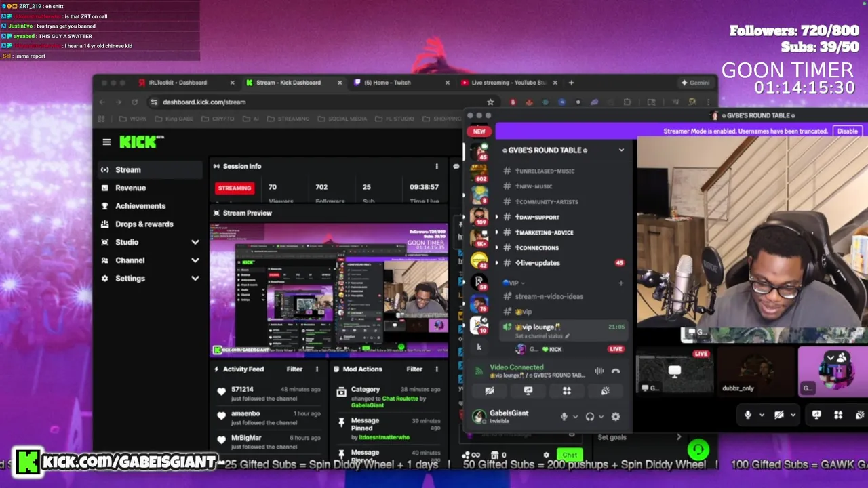This screenshot has width=868, height=488.
Task: Mute microphone in call controls bar
Action: tap(748, 415)
